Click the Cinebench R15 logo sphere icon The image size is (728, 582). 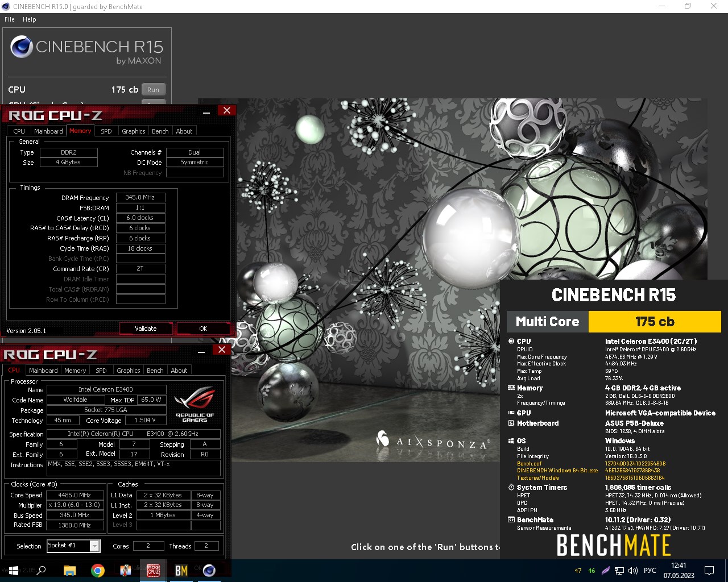(x=22, y=47)
